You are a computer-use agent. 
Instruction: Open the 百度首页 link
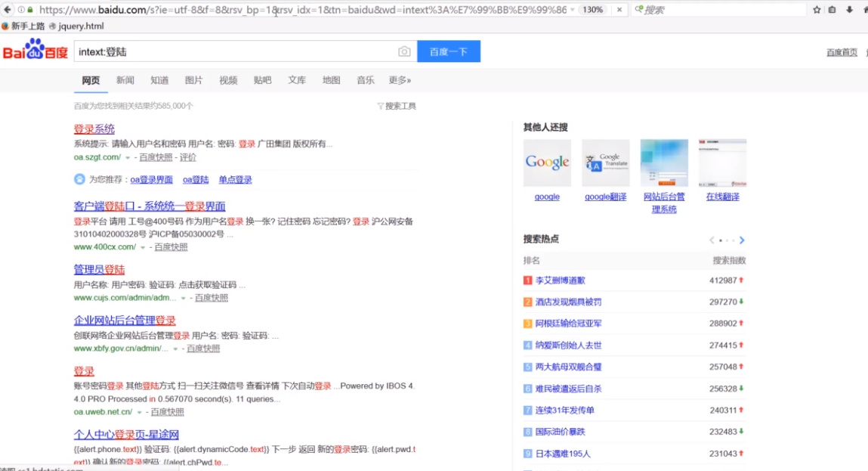[842, 52]
